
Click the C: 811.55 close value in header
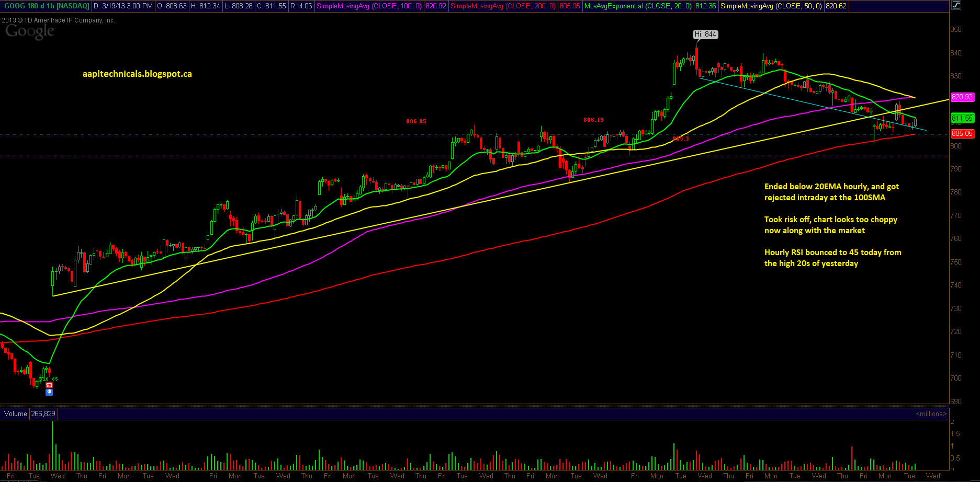pos(271,6)
